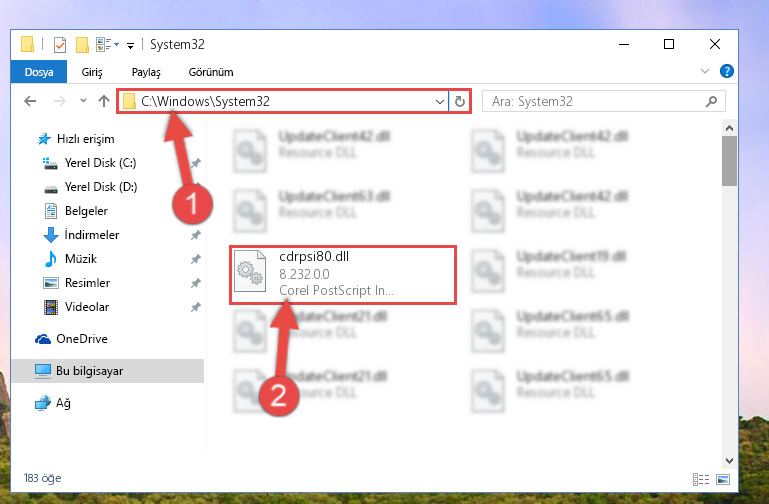
Task: Switch to the Görünüm ribbon tab
Action: pyautogui.click(x=211, y=72)
